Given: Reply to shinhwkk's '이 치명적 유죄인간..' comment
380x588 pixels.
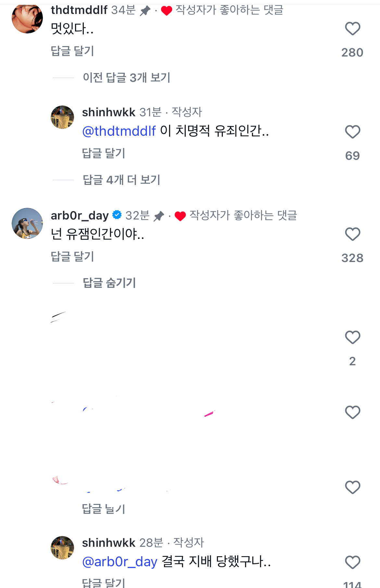Looking at the screenshot, I should click(x=104, y=153).
